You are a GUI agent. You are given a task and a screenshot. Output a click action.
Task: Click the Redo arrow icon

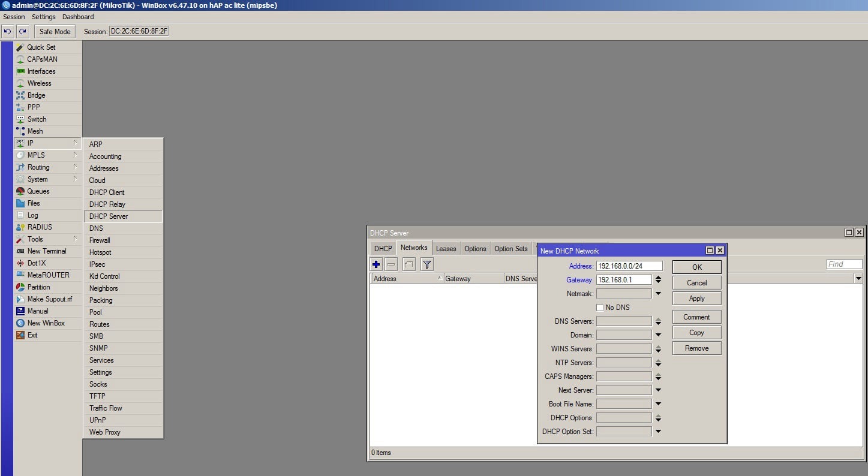coord(23,32)
